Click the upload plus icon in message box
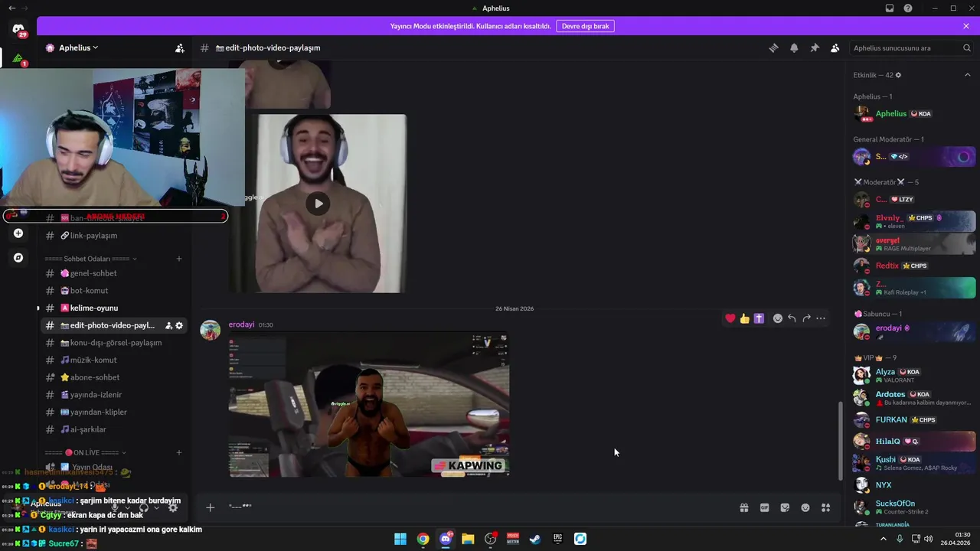Image resolution: width=980 pixels, height=551 pixels. (x=210, y=507)
